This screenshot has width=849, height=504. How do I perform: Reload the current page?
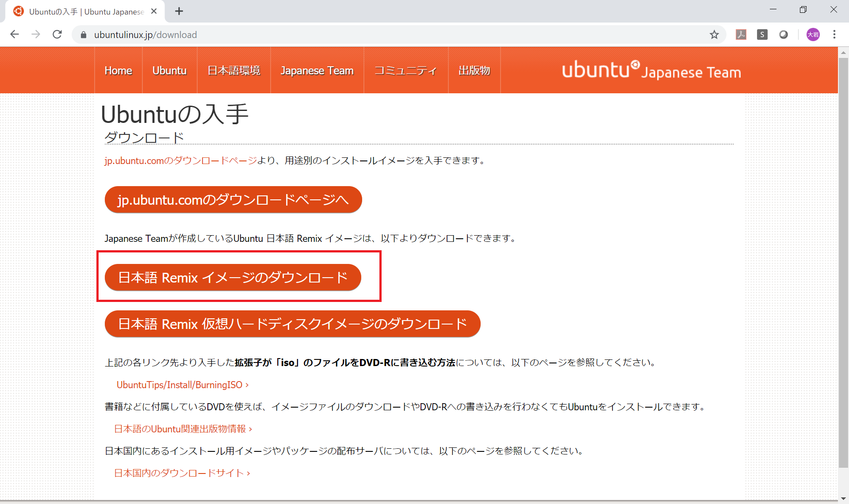pos(57,34)
